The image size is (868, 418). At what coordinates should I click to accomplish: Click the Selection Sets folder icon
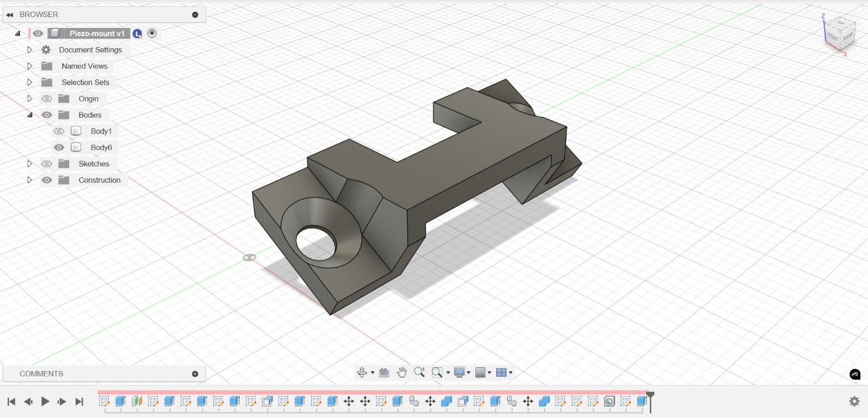[x=46, y=83]
